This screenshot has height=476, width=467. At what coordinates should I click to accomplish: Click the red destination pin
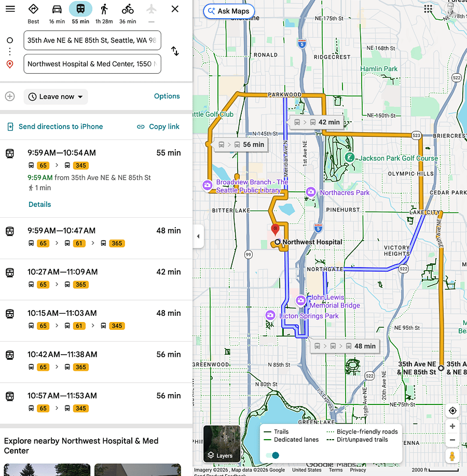(x=275, y=230)
